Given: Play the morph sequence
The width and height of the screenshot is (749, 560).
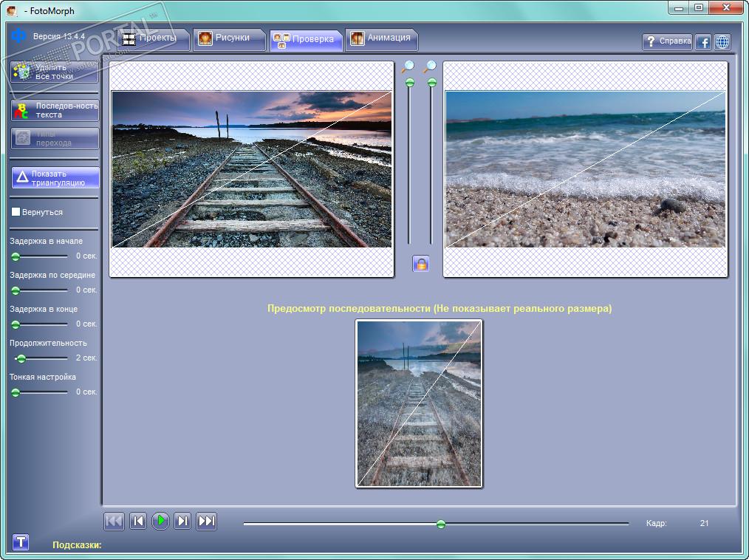Looking at the screenshot, I should [160, 520].
